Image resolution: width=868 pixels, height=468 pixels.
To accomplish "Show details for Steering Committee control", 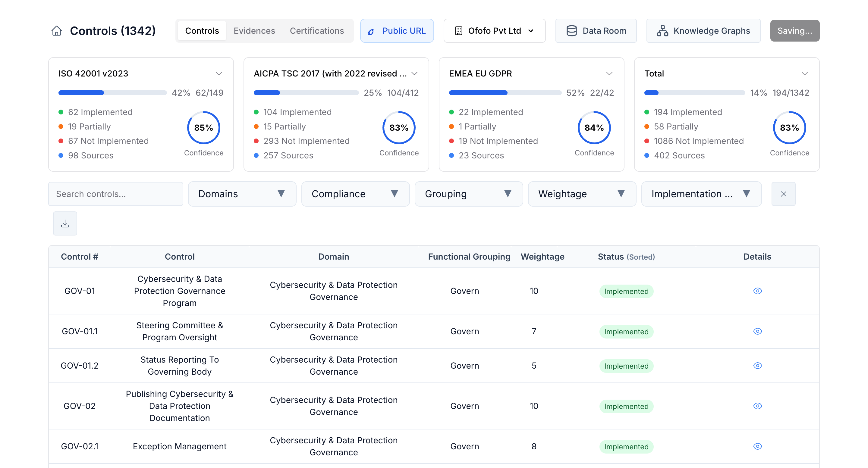I will (x=757, y=331).
